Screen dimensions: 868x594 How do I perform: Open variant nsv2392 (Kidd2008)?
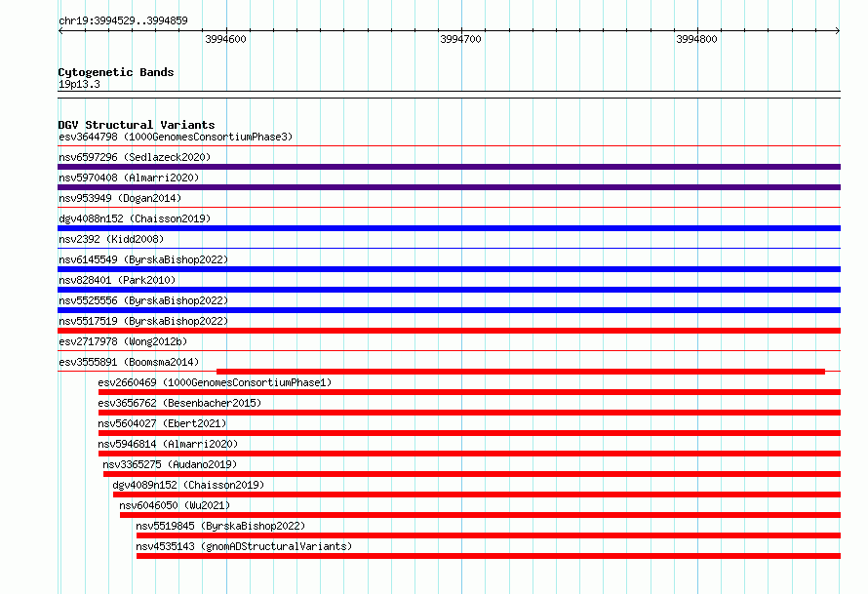[111, 239]
